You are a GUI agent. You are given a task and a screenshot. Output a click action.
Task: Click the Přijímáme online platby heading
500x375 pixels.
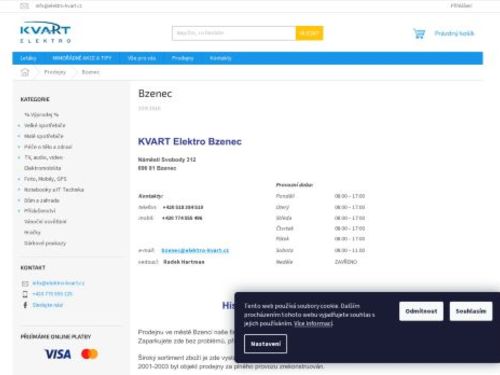(x=56, y=337)
